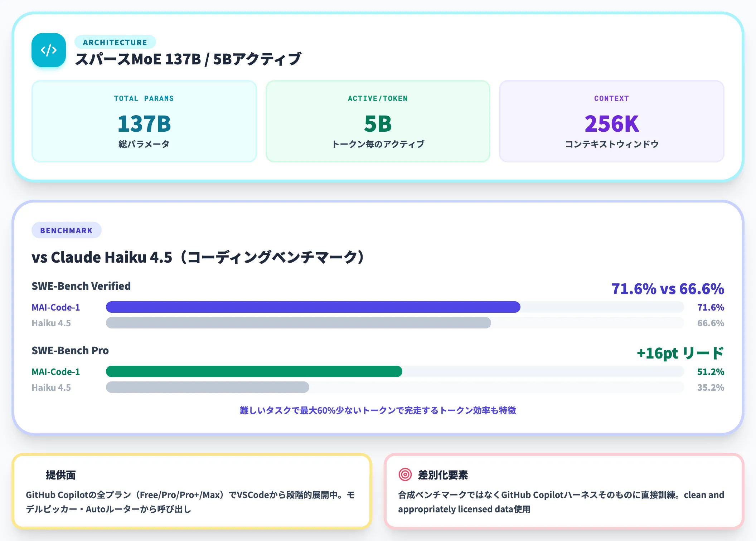Click the +16pt リード text

pos(680,353)
